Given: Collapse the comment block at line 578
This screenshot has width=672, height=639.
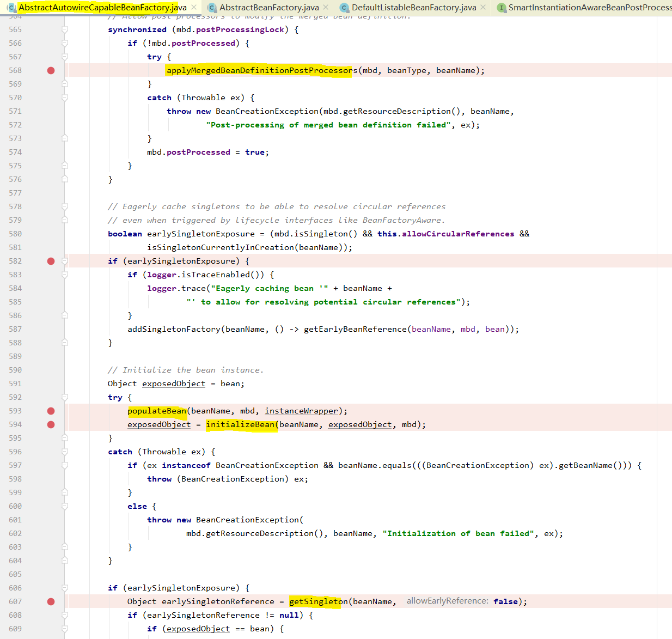Looking at the screenshot, I should (65, 206).
